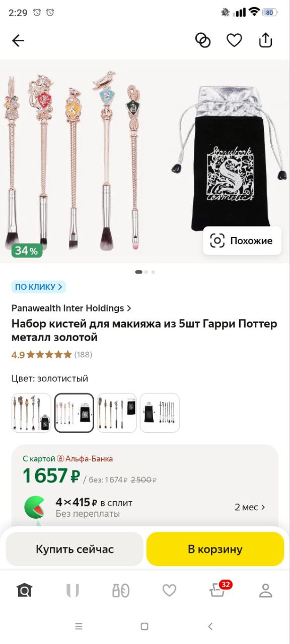Open seller Panawealth Inter Holdings page
This screenshot has height=644, width=290.
71,308
